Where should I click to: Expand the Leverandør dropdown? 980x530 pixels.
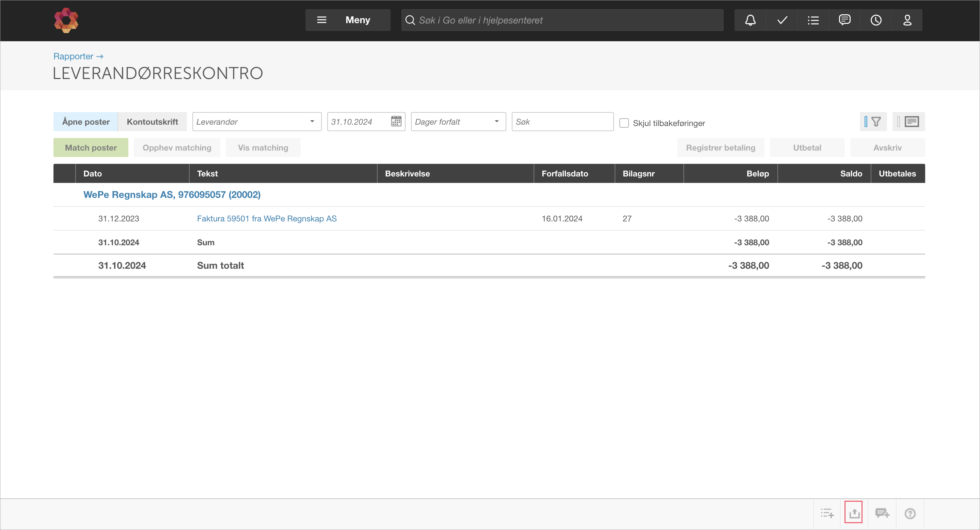click(x=257, y=122)
